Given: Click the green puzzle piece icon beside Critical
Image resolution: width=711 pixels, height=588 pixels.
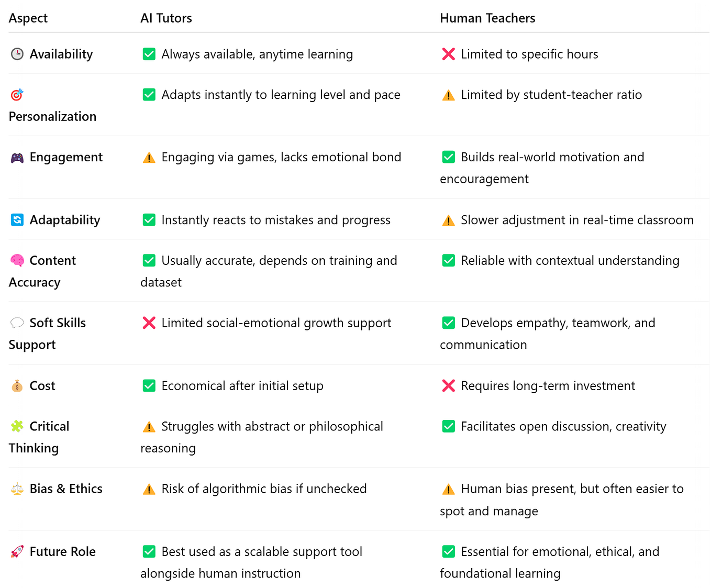Looking at the screenshot, I should tap(17, 426).
